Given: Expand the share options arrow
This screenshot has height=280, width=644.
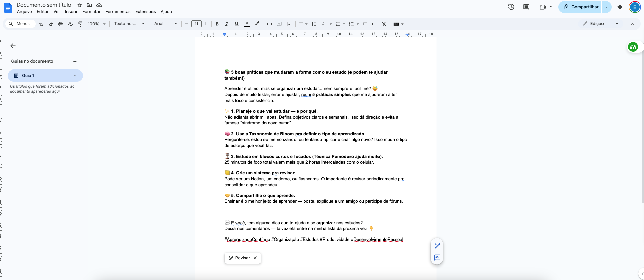Looking at the screenshot, I should [x=607, y=7].
